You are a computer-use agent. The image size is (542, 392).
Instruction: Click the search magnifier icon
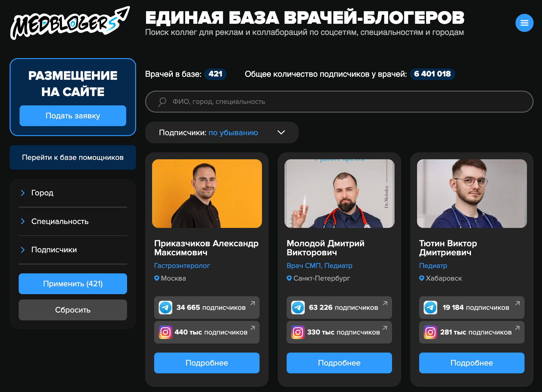point(162,102)
